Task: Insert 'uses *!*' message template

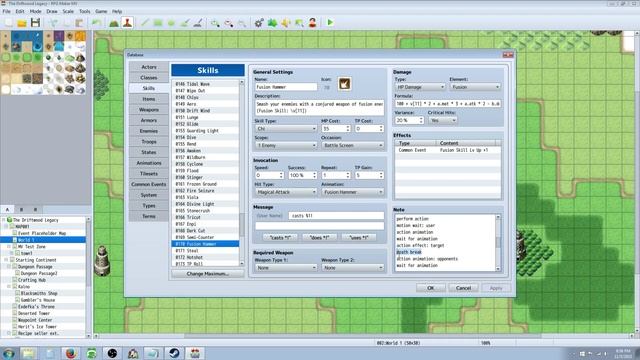Action: pos(359,238)
